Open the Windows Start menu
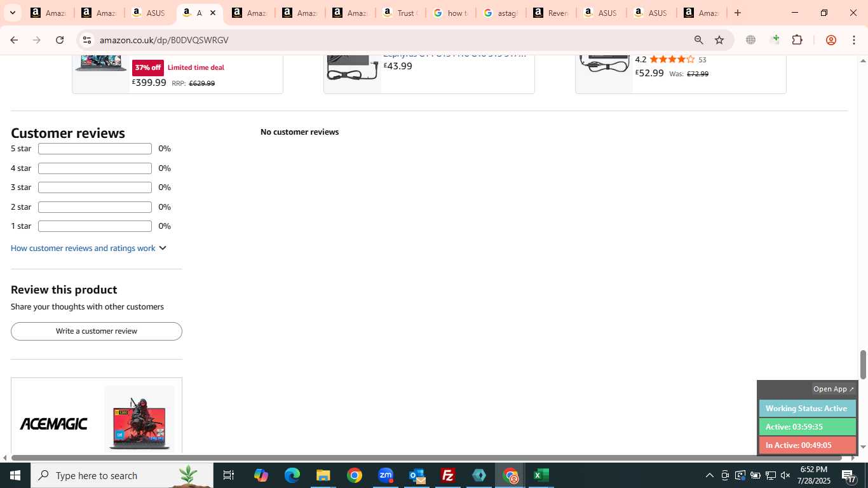The height and width of the screenshot is (488, 868). 15,475
